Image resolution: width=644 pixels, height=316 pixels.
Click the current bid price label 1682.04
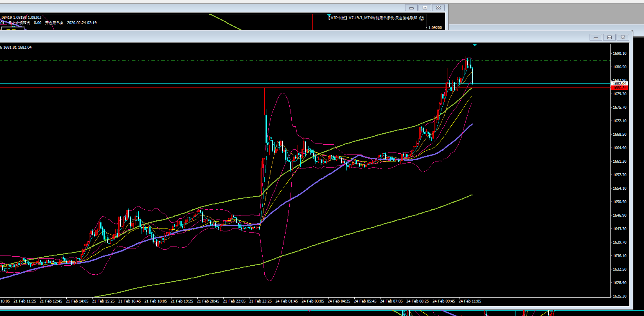619,83
